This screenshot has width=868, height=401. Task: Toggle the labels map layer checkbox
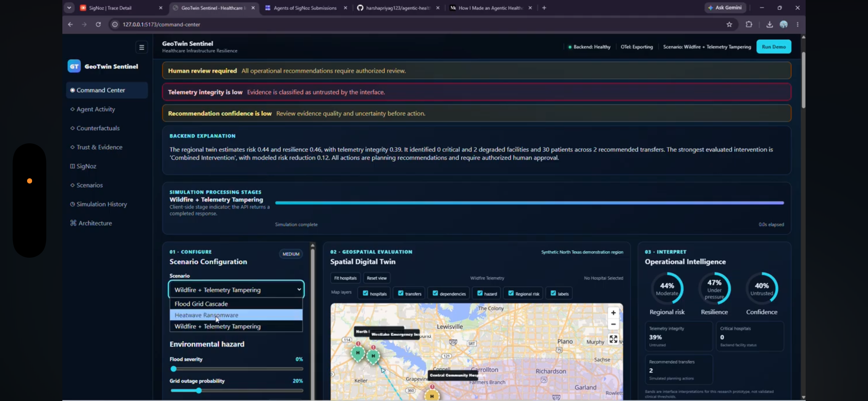(553, 293)
